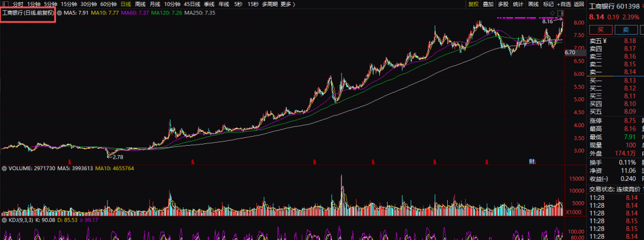This screenshot has width=644, height=240.
Task: Expand the MA indicator dropdown arrow
Action: point(59,13)
